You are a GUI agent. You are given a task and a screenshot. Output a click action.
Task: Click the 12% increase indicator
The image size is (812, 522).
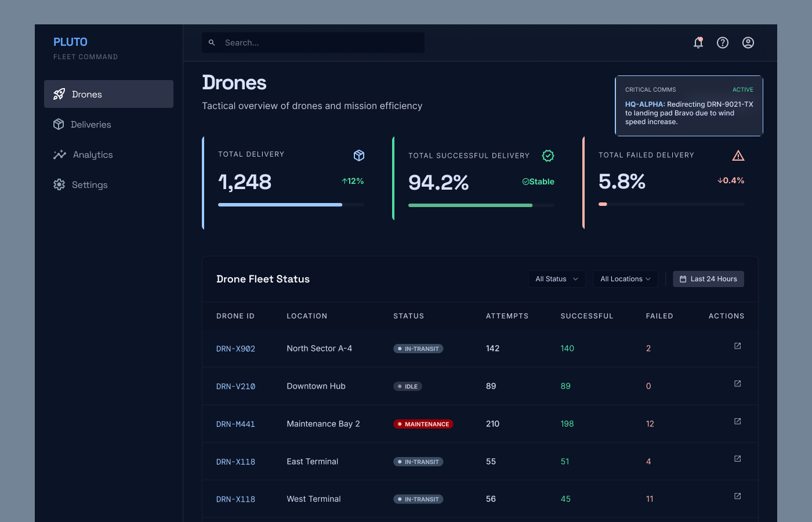tap(353, 181)
